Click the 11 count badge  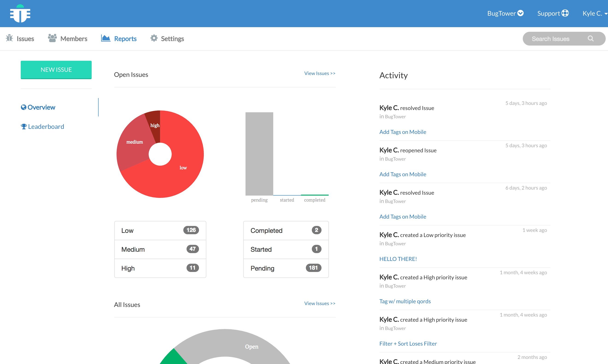tap(193, 268)
